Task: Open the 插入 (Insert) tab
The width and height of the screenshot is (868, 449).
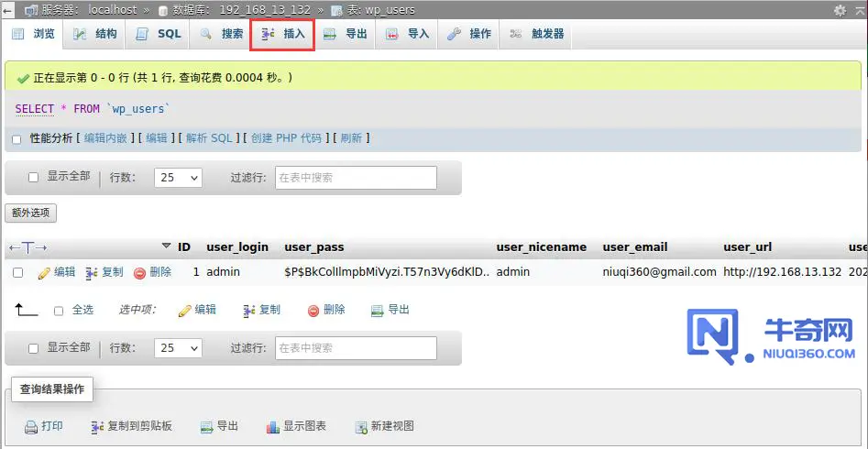Action: [282, 34]
